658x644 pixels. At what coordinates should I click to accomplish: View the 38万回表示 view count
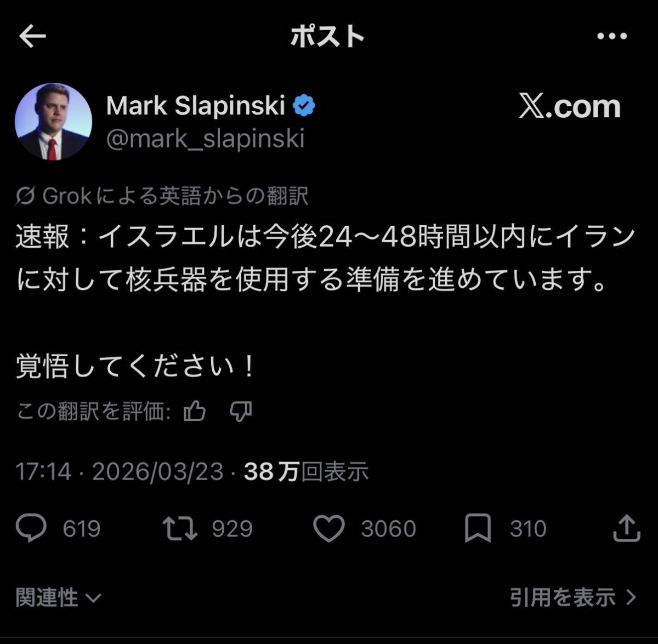coord(306,471)
